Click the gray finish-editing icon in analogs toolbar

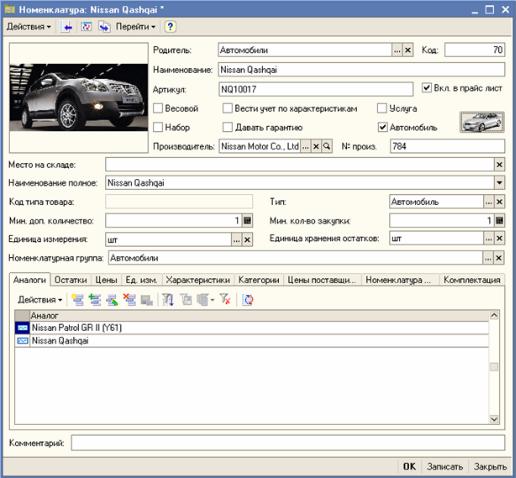tap(147, 300)
